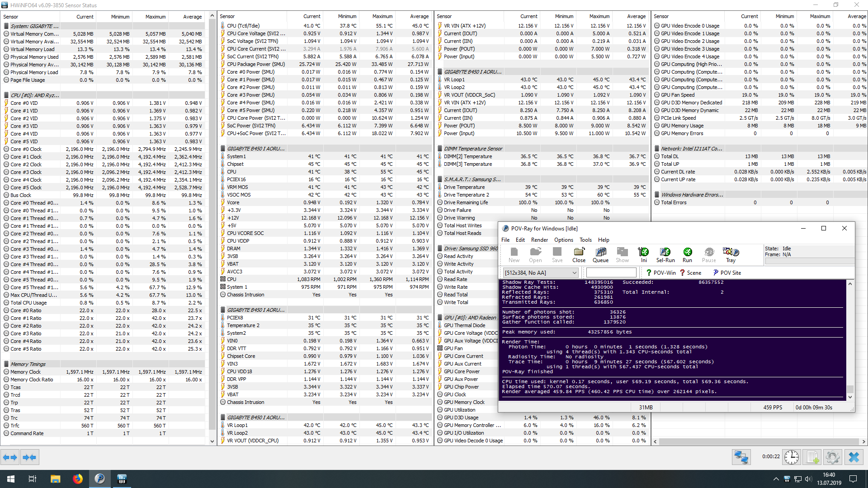The image size is (868, 488).
Task: Click the POV-Win help link
Action: (660, 272)
